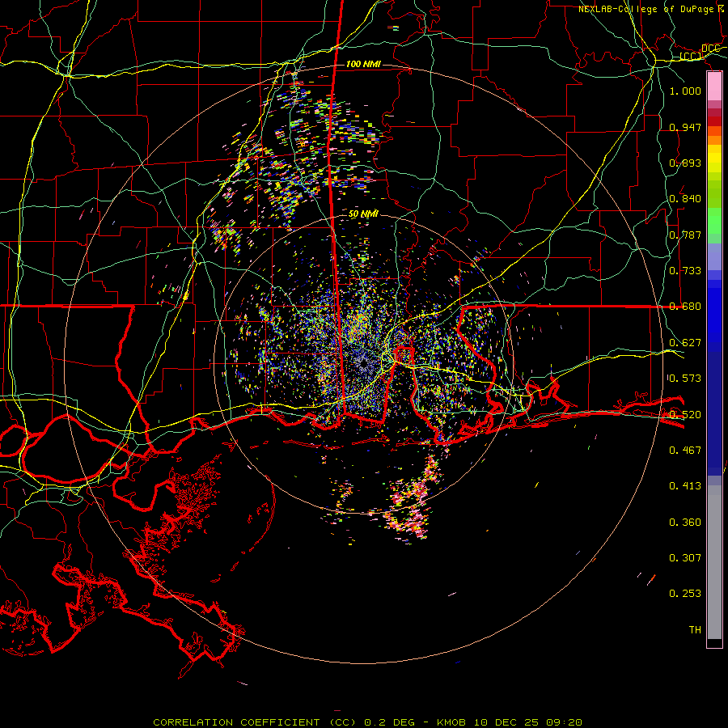
Task: Pick the periwinkle segment of the color bar
Action: click(714, 256)
